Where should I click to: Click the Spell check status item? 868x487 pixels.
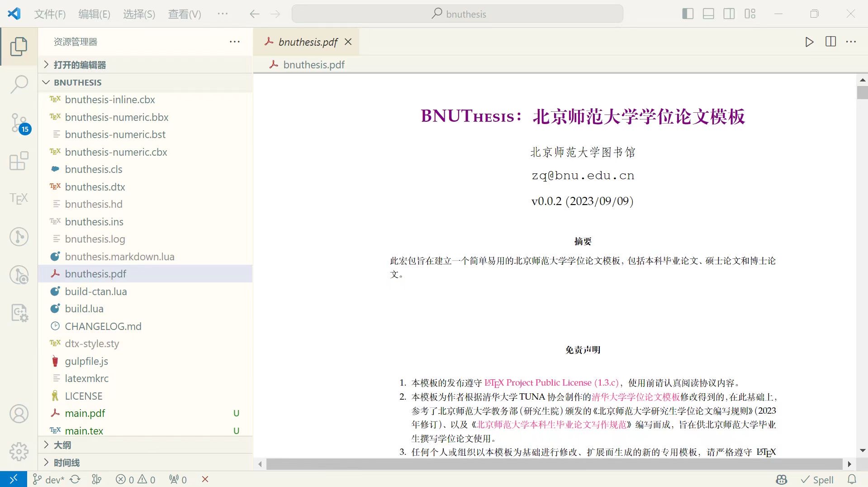pyautogui.click(x=817, y=479)
